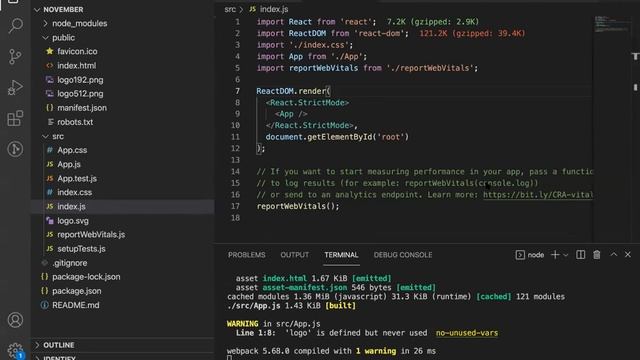
Task: Maximize the panel with up chevron
Action: pyautogui.click(x=613, y=254)
